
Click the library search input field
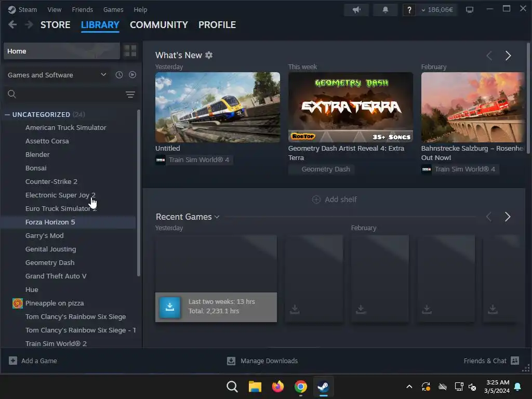pos(70,95)
